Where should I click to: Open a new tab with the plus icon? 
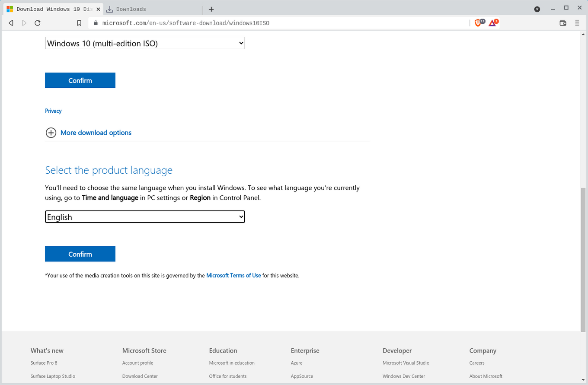211,9
